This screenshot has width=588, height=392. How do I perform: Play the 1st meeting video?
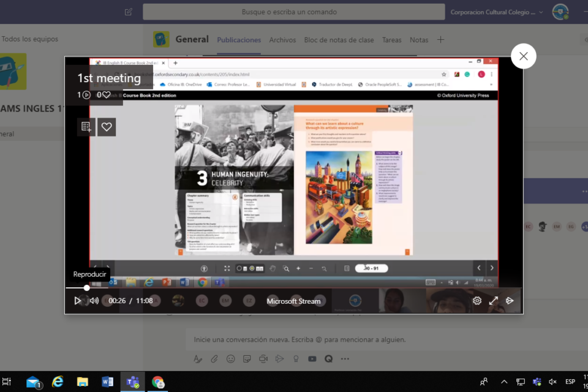[77, 301]
